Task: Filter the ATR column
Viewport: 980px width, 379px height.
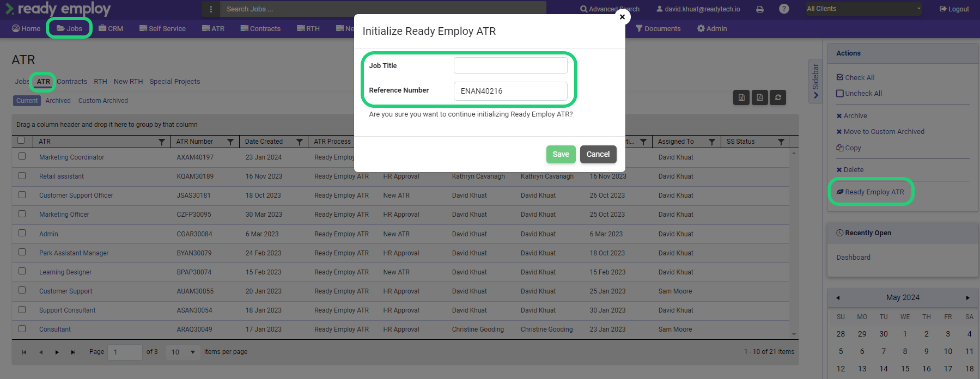Action: point(162,142)
